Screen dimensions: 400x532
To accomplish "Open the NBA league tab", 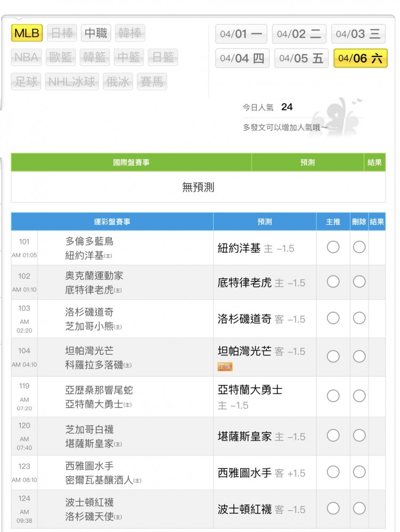I will (26, 57).
